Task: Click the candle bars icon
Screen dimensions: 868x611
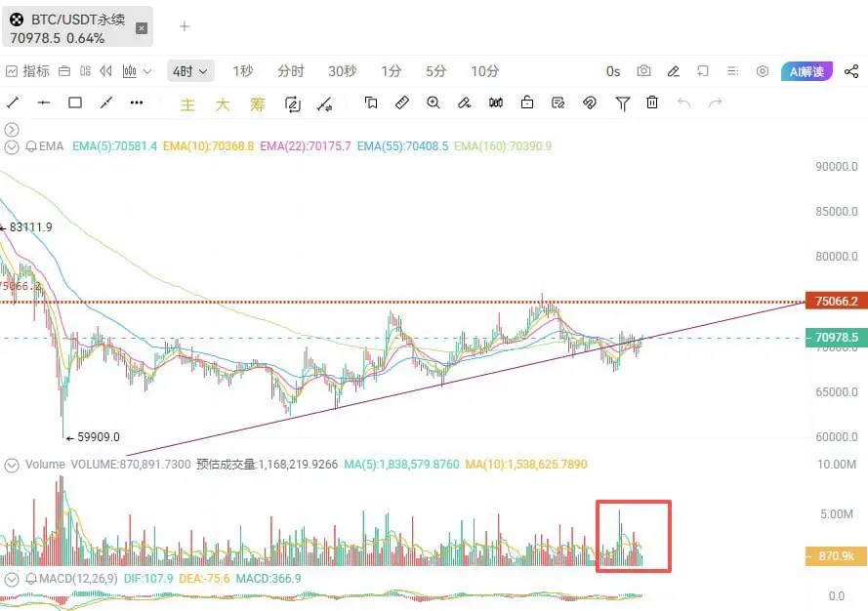Action: click(496, 102)
